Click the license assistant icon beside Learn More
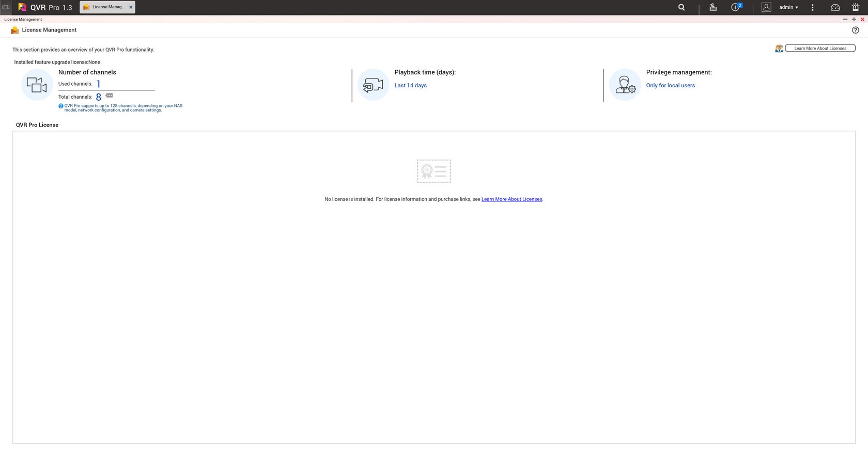Image resolution: width=868 pixels, height=455 pixels. (779, 49)
